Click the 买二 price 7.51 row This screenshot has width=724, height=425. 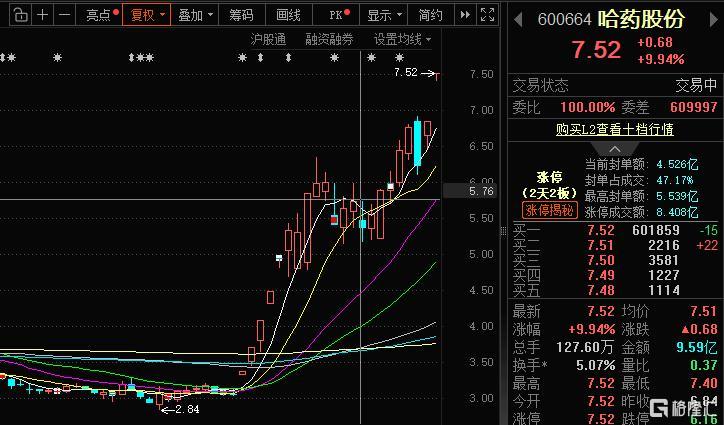pyautogui.click(x=615, y=245)
